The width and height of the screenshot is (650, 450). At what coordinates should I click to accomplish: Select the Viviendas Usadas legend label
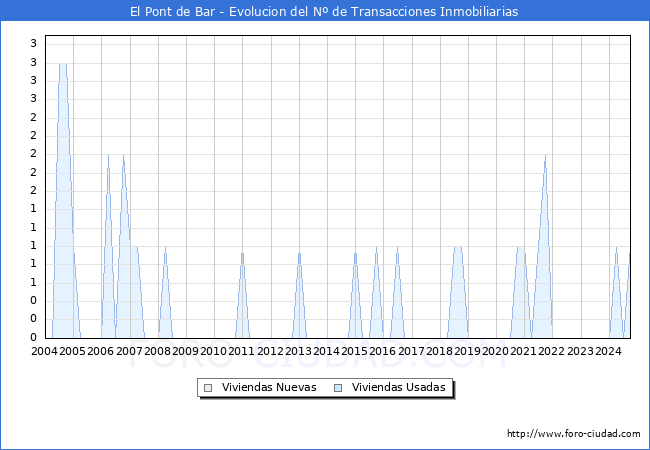pyautogui.click(x=398, y=387)
